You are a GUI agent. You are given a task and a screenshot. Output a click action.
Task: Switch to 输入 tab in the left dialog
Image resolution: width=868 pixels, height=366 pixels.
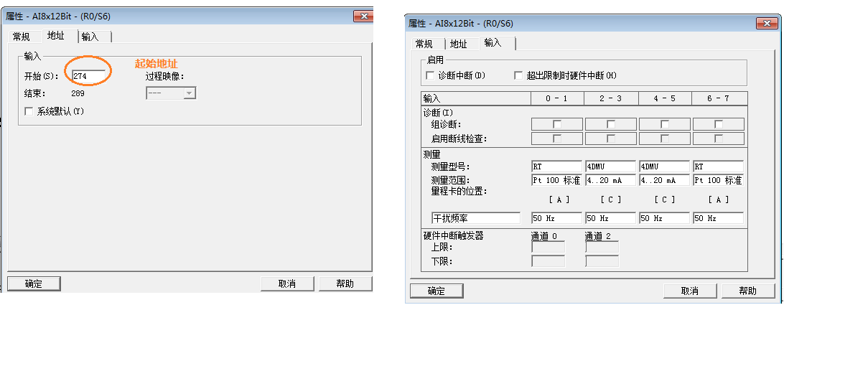pos(90,37)
